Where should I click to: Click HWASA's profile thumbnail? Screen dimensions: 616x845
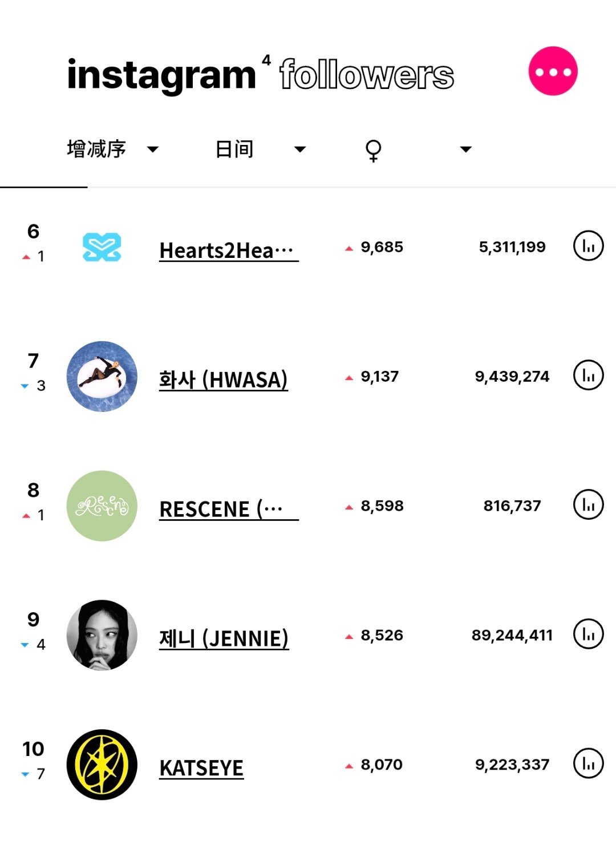(x=102, y=377)
